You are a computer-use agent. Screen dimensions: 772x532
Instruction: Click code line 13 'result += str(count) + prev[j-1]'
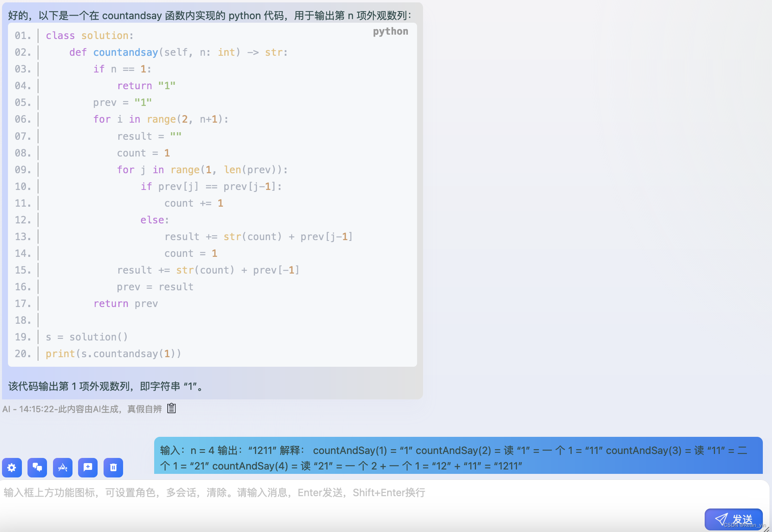259,237
